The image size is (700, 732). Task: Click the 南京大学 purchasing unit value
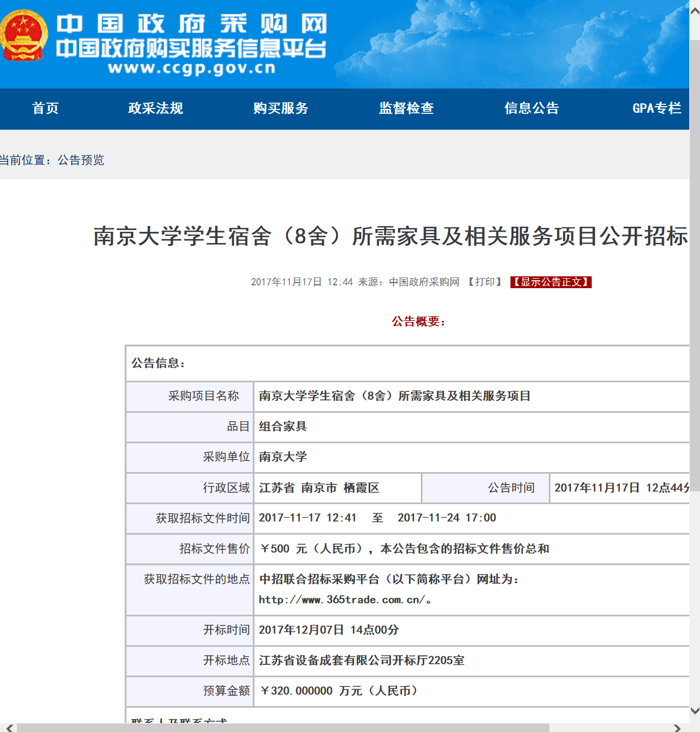click(283, 457)
